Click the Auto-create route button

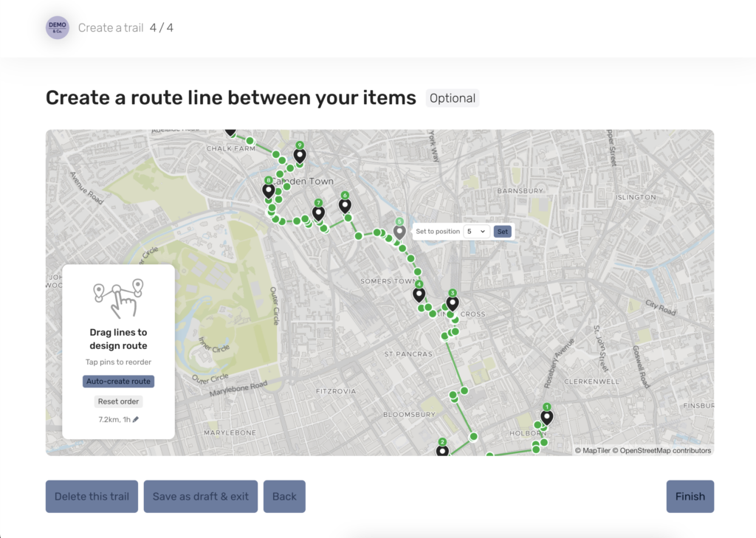click(x=118, y=382)
